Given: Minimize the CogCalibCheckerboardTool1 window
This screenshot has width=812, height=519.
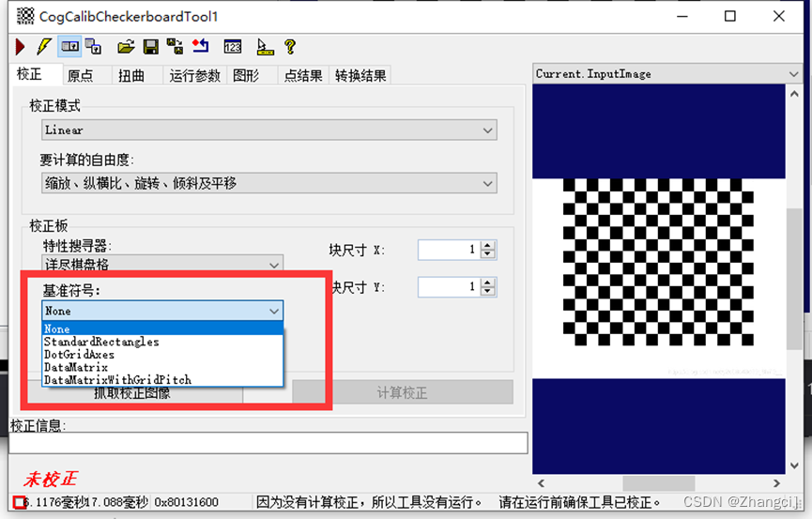Looking at the screenshot, I should [682, 16].
